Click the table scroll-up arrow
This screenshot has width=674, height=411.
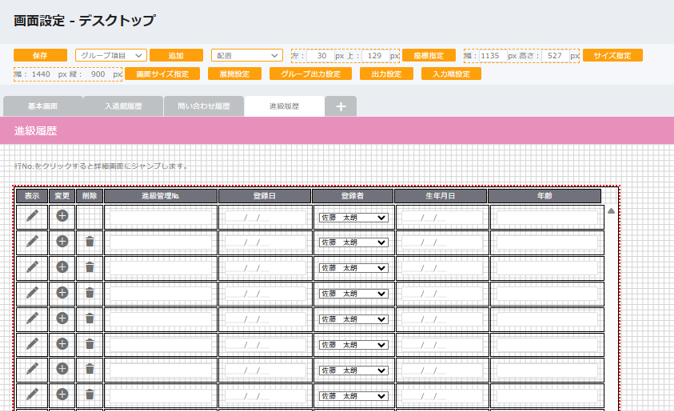click(611, 211)
